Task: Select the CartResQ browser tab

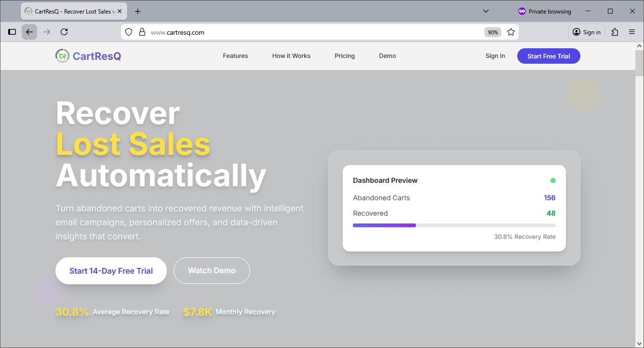Action: (x=74, y=11)
